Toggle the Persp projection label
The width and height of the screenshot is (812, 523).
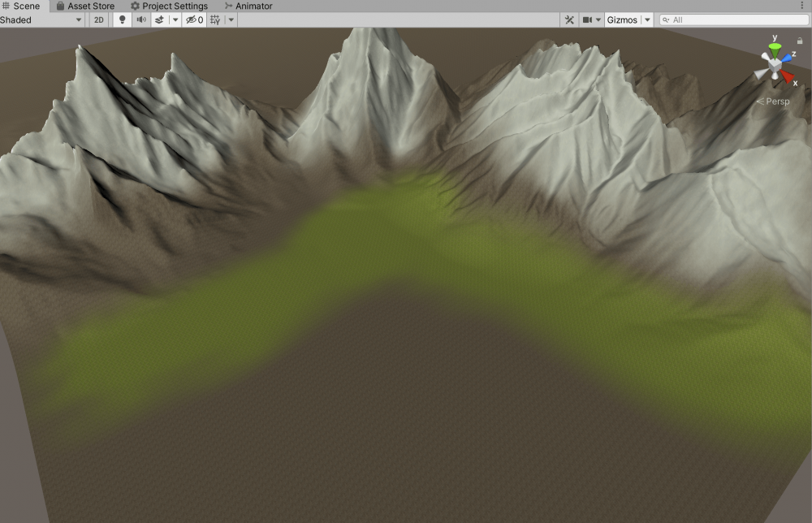point(773,102)
